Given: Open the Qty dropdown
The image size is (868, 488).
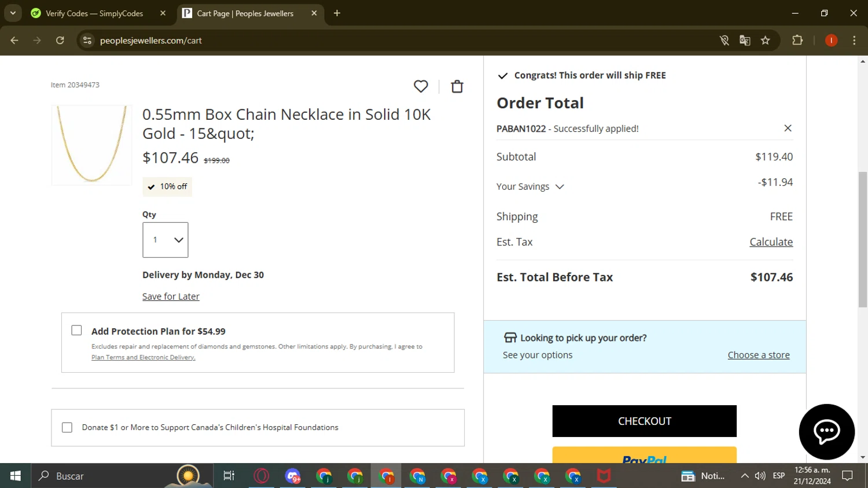Looking at the screenshot, I should click(x=165, y=240).
